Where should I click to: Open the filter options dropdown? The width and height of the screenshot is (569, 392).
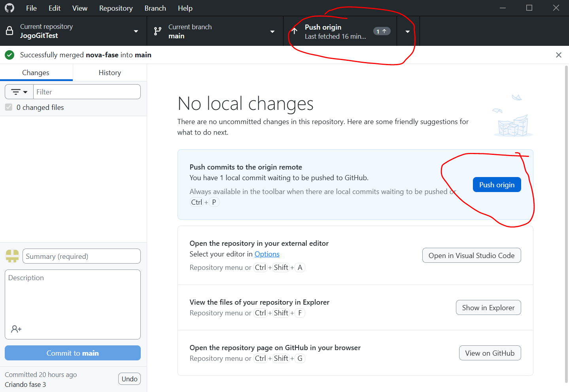19,92
